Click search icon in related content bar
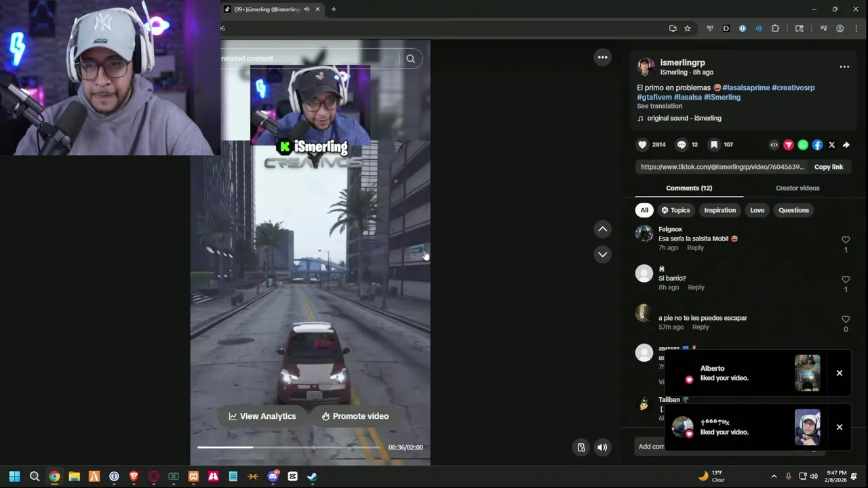Screen dimensions: 868x488 pos(410,58)
